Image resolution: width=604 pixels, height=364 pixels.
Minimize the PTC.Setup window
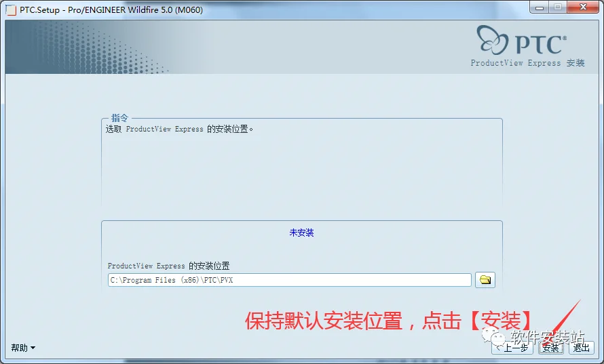[x=540, y=7]
